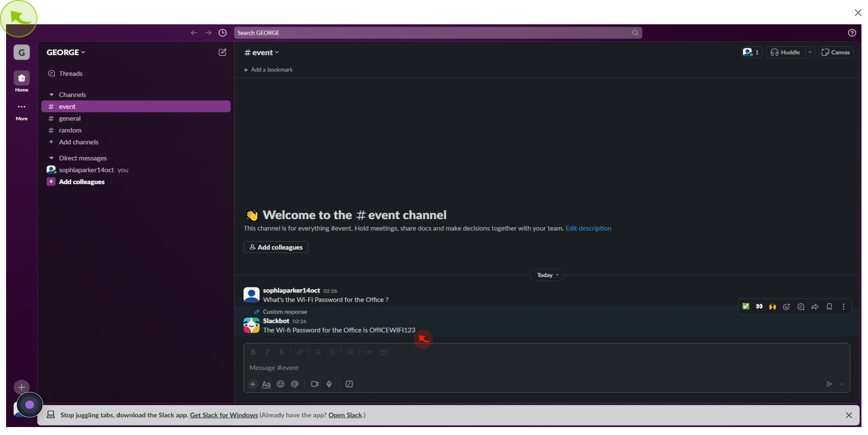Click Add a bookmark
Image resolution: width=868 pixels, height=435 pixels.
coord(268,70)
